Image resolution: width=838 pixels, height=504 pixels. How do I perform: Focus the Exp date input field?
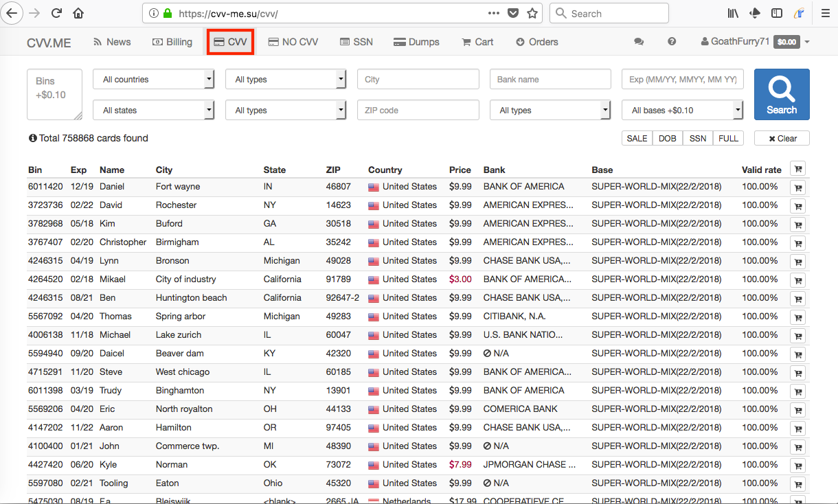683,80
